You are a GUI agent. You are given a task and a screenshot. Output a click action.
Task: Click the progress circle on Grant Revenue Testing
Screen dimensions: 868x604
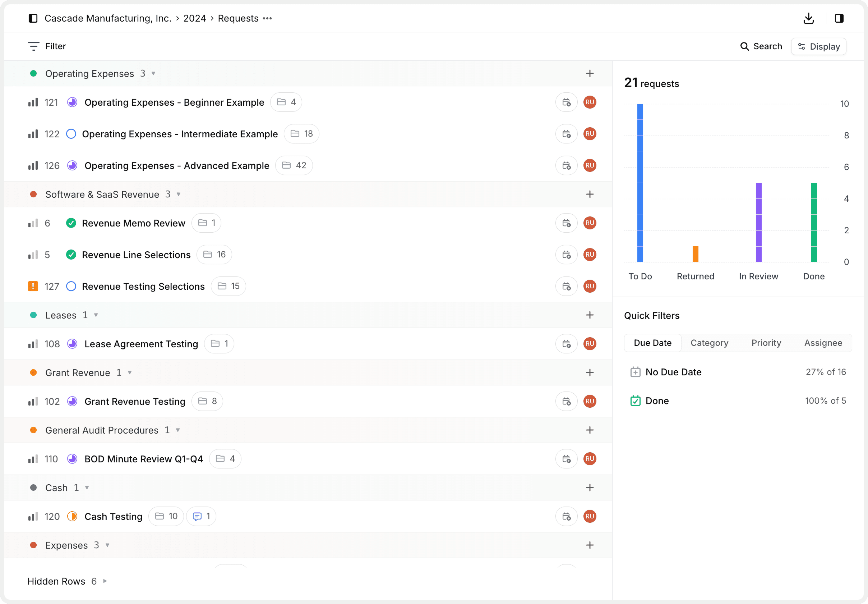pos(72,401)
